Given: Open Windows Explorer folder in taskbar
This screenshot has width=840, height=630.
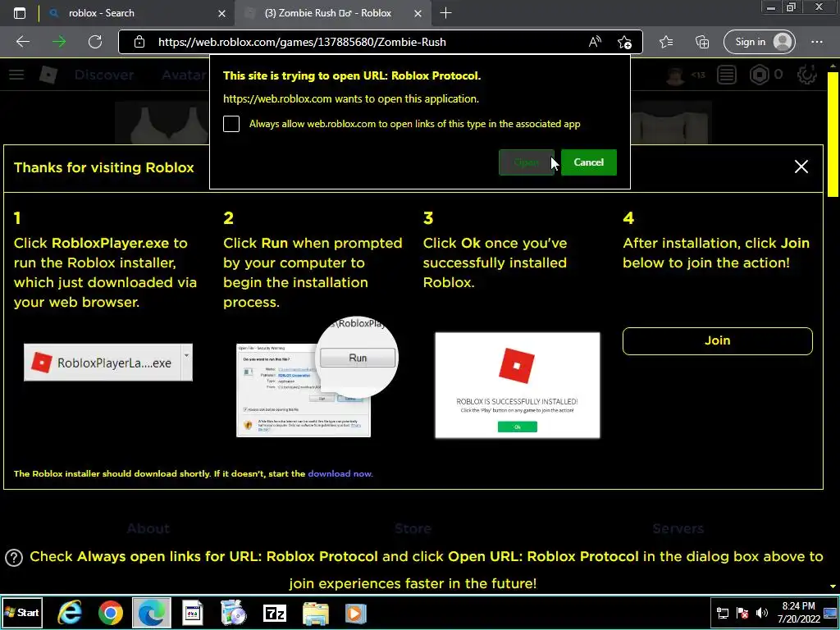Looking at the screenshot, I should [316, 613].
